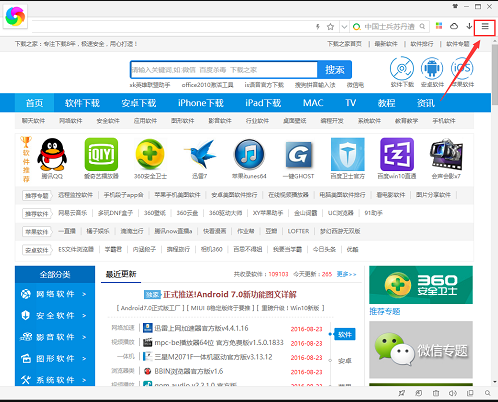Click the 一键GHOST app icon
This screenshot has width=498, height=402.
299,155
